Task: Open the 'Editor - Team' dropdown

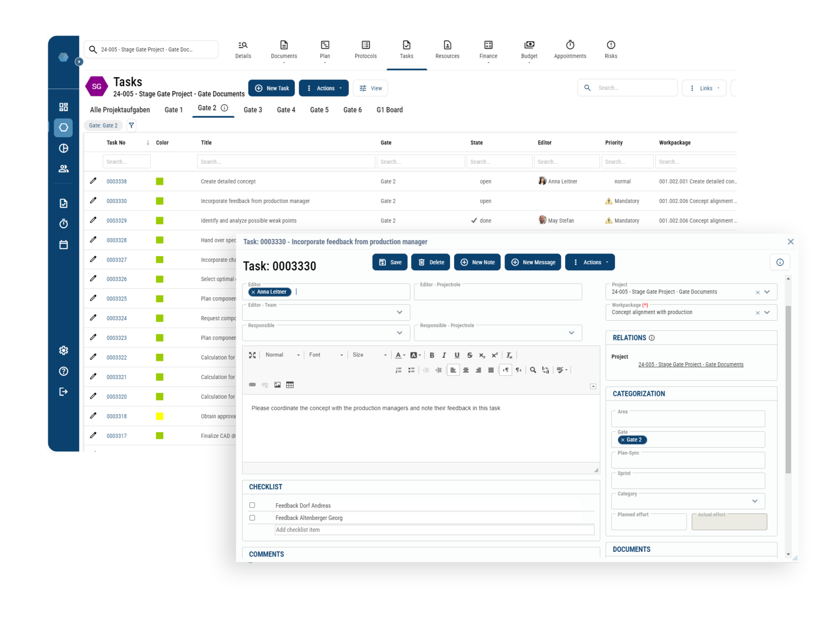Action: (x=399, y=312)
